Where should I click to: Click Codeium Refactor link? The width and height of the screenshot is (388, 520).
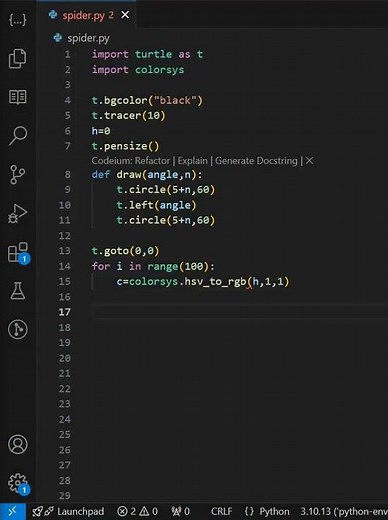152,161
